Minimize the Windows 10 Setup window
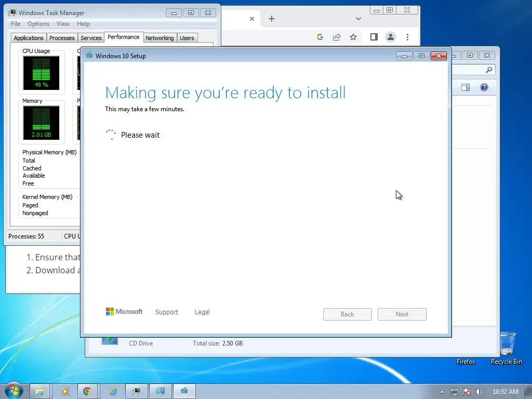The image size is (532, 399). pos(404,56)
